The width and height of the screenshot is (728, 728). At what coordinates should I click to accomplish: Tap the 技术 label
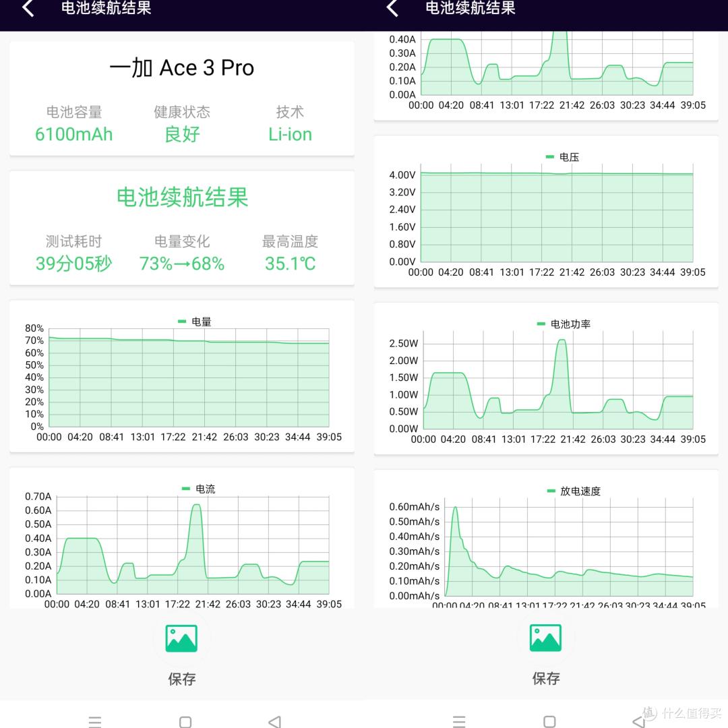point(290,112)
